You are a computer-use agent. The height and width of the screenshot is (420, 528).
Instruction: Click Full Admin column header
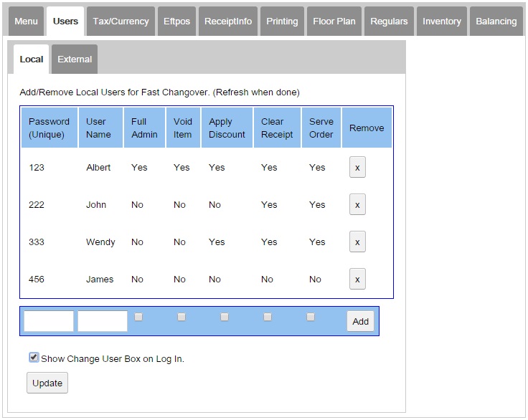(144, 128)
